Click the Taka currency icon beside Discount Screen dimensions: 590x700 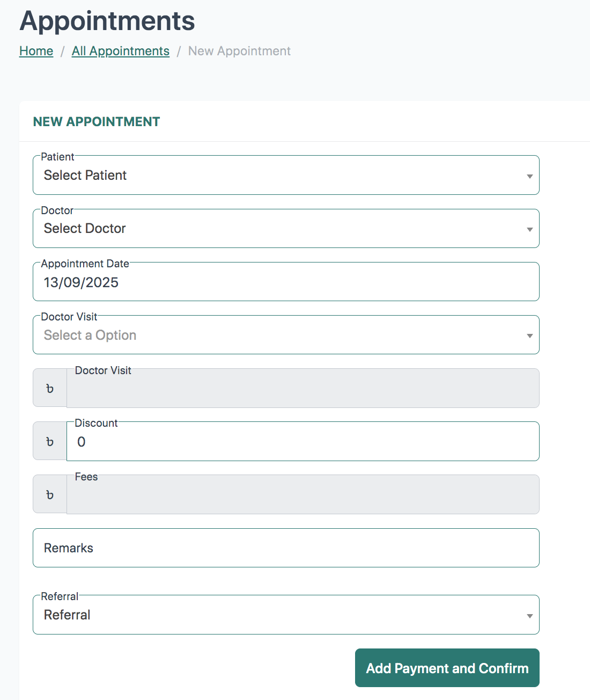[50, 441]
